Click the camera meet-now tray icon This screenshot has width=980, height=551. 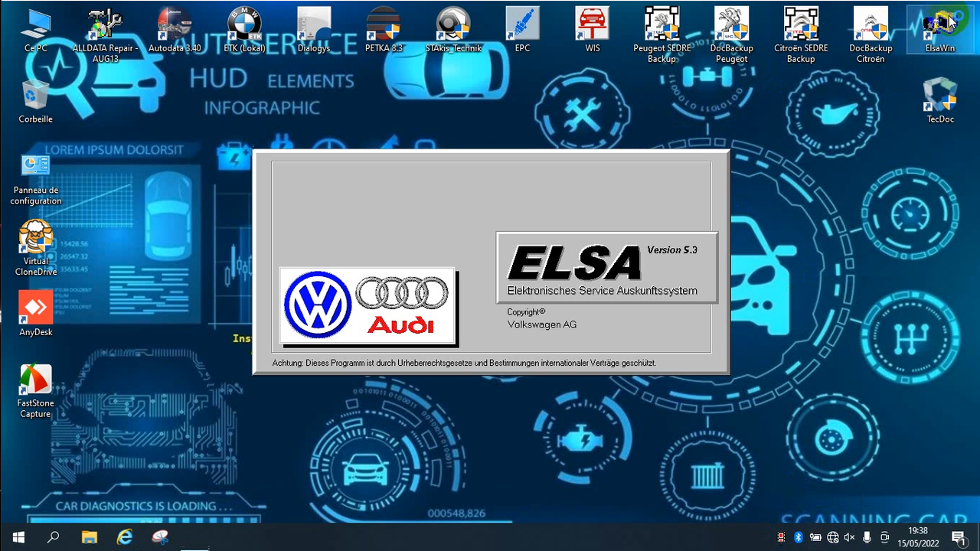(x=884, y=537)
